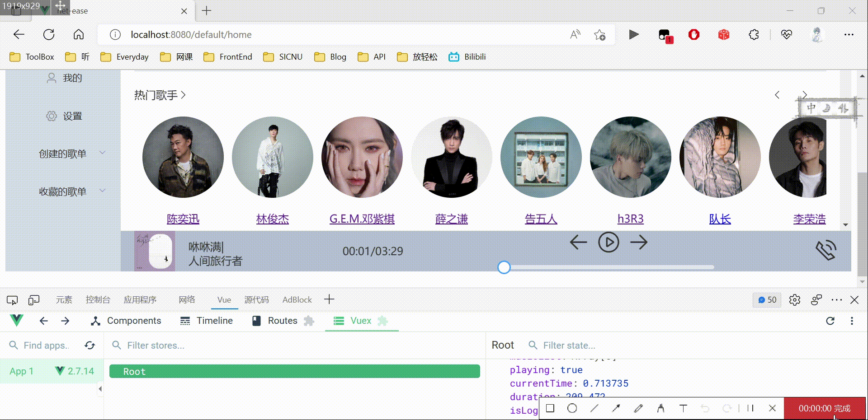
Task: Open singer 林俊杰 link
Action: [x=273, y=219]
